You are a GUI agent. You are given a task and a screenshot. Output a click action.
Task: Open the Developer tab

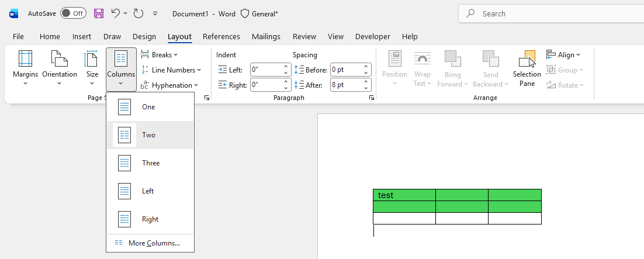372,37
